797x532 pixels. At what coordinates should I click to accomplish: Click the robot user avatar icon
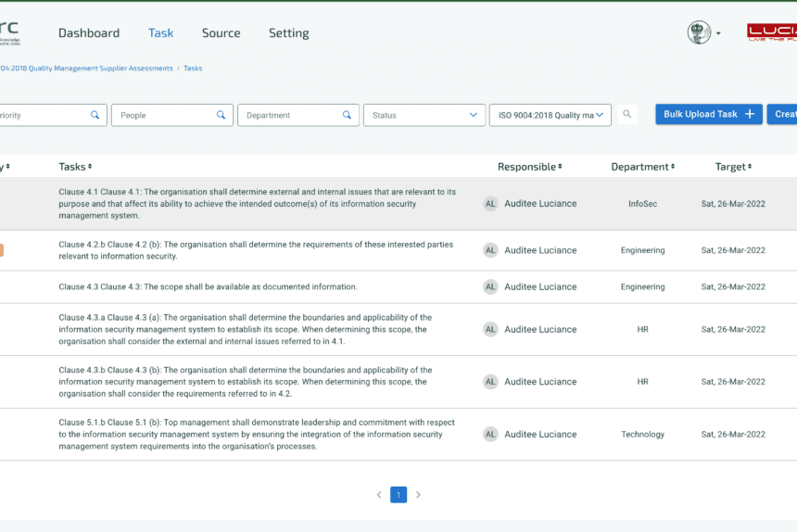click(x=699, y=32)
